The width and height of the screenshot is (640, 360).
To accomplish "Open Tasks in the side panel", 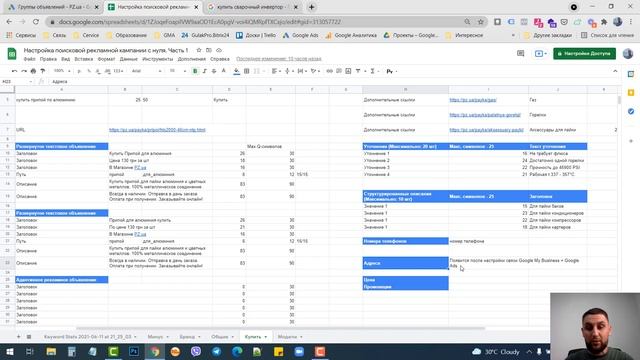I will [x=631, y=111].
